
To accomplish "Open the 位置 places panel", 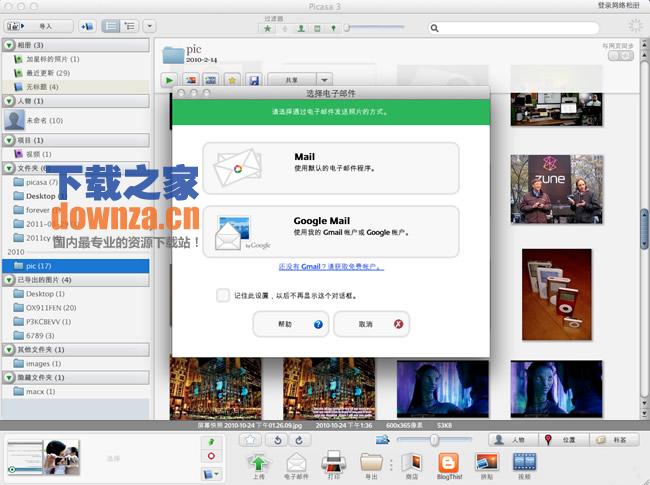I will 563,440.
